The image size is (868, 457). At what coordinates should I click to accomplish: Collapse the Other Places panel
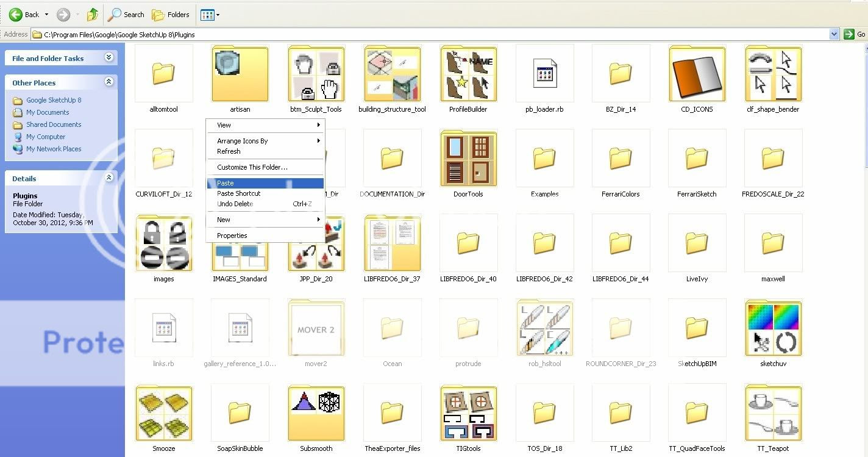point(108,82)
